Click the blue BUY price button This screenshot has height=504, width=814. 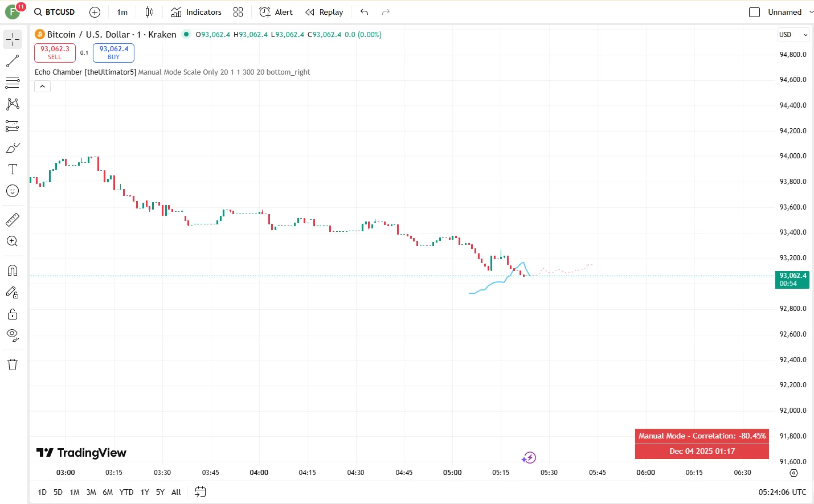pos(114,52)
